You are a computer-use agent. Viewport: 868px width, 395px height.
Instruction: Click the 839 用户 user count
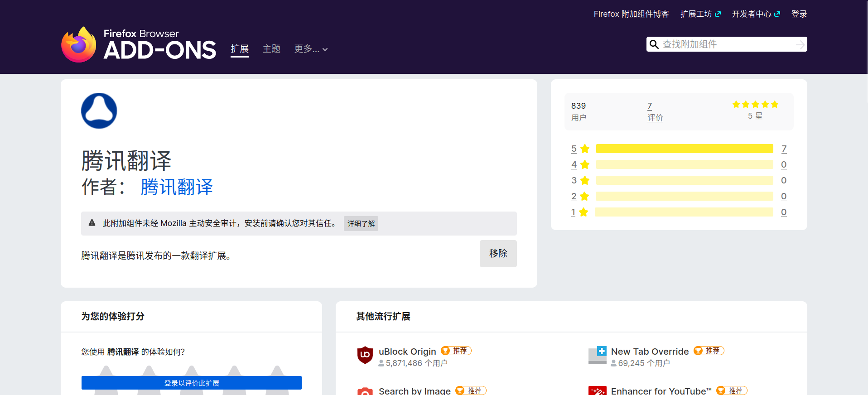pyautogui.click(x=579, y=111)
